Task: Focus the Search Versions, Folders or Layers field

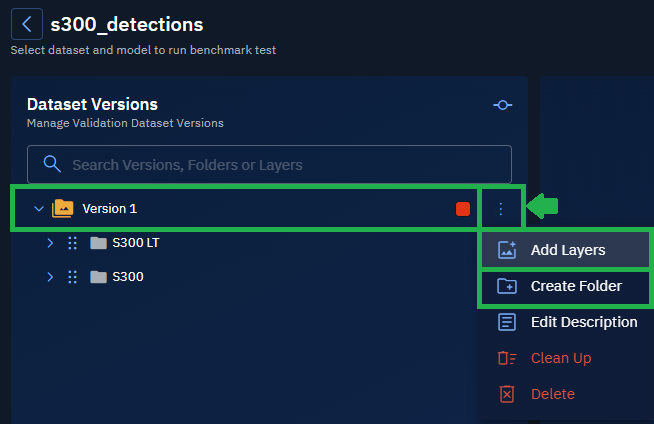Action: [x=280, y=164]
